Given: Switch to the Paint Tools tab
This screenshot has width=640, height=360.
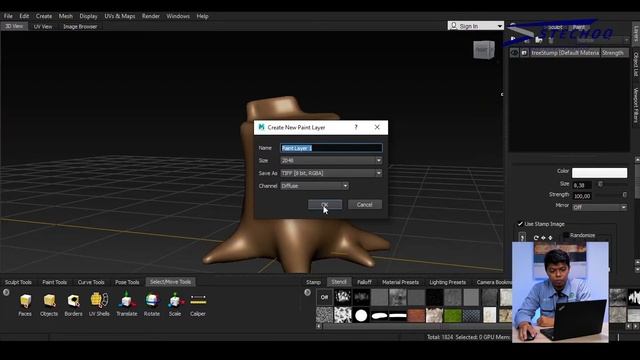Looking at the screenshot, I should click(54, 282).
